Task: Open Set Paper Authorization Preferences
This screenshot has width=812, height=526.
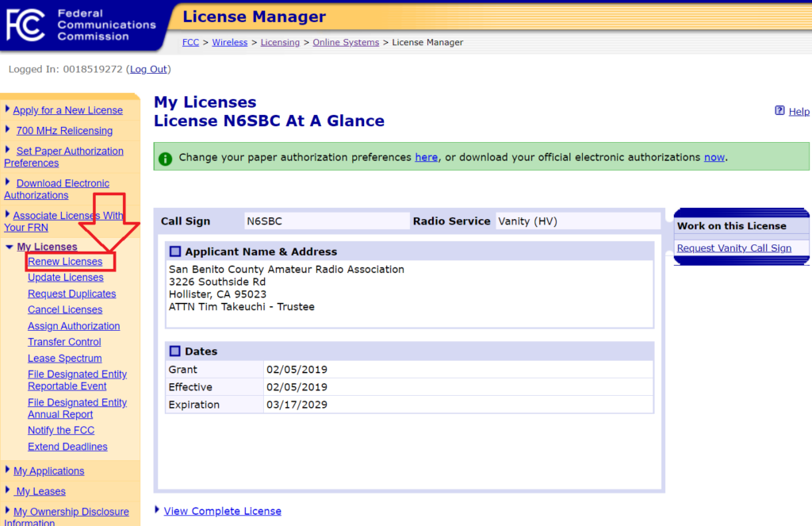Action: tap(63, 157)
